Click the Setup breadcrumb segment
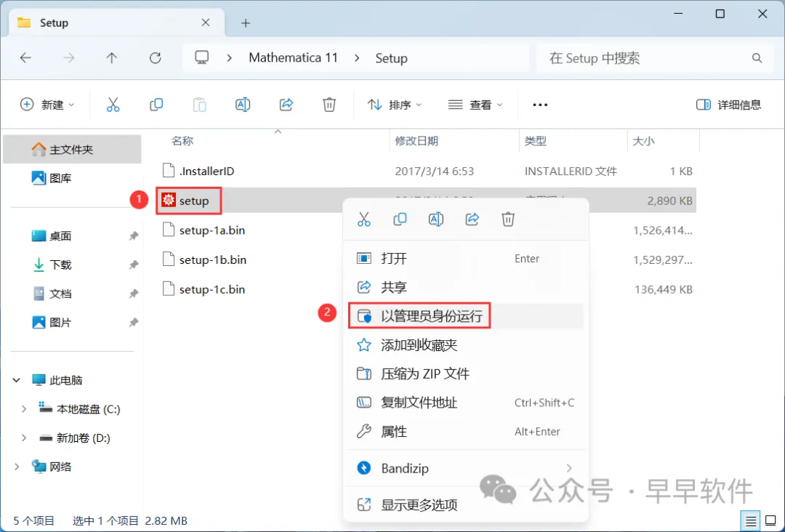This screenshot has width=785, height=532. click(x=392, y=59)
